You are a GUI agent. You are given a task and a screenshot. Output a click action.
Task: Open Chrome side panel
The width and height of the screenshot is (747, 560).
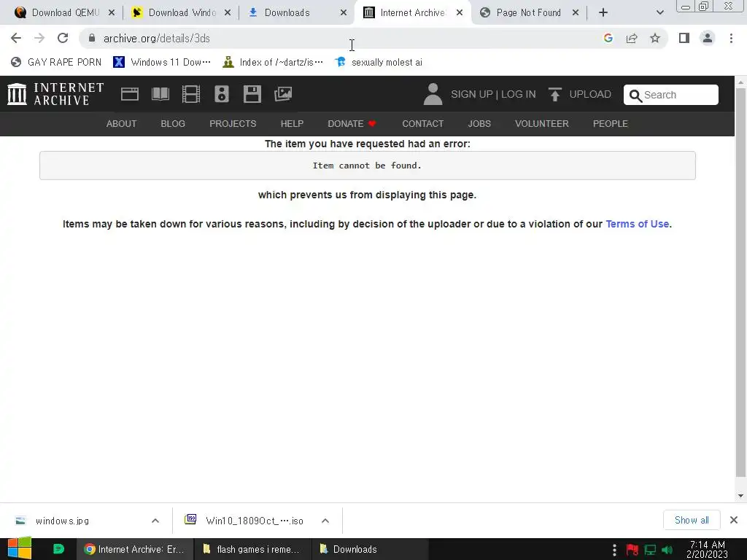684,38
